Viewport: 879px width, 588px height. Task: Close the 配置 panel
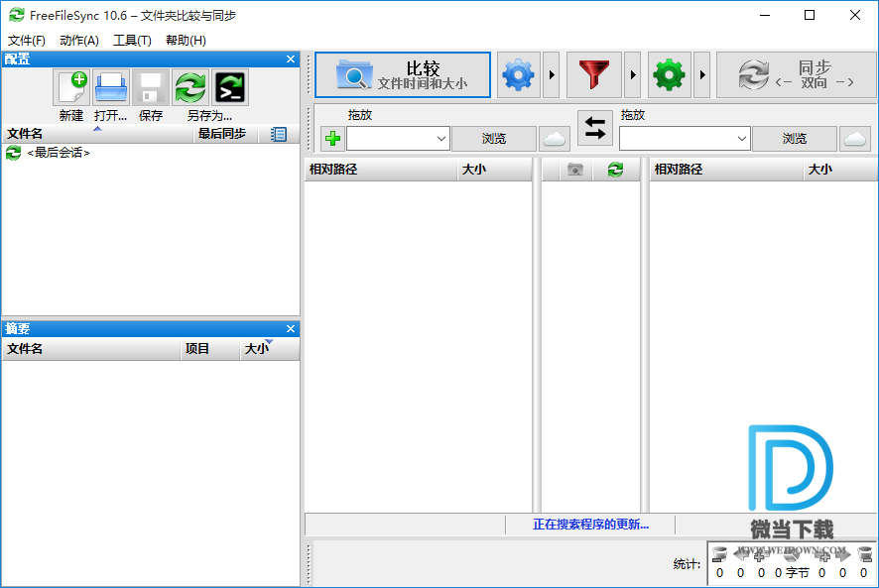tap(291, 59)
